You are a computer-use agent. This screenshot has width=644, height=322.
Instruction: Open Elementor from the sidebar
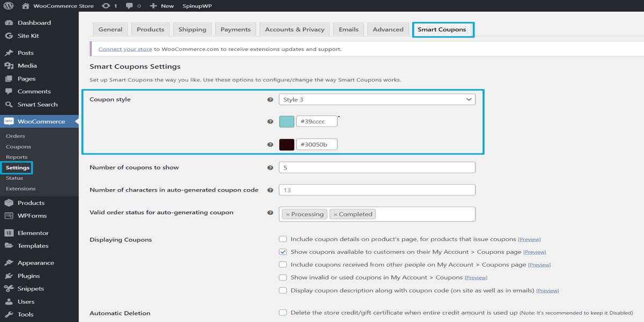point(33,233)
